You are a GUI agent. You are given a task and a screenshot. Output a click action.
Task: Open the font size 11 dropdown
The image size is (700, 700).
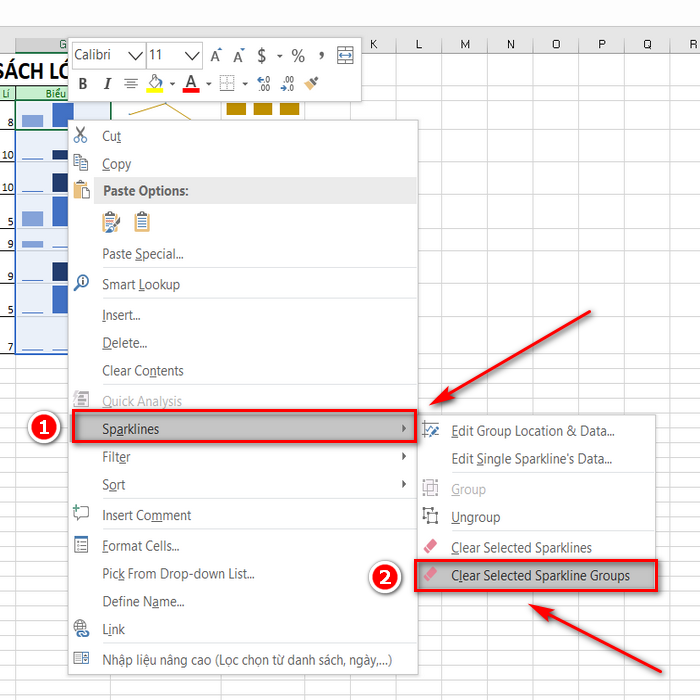(192, 56)
